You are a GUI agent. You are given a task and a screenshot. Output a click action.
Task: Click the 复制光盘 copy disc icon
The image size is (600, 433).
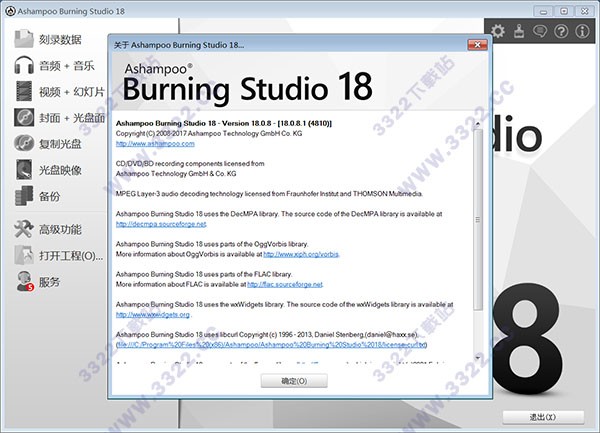point(24,143)
